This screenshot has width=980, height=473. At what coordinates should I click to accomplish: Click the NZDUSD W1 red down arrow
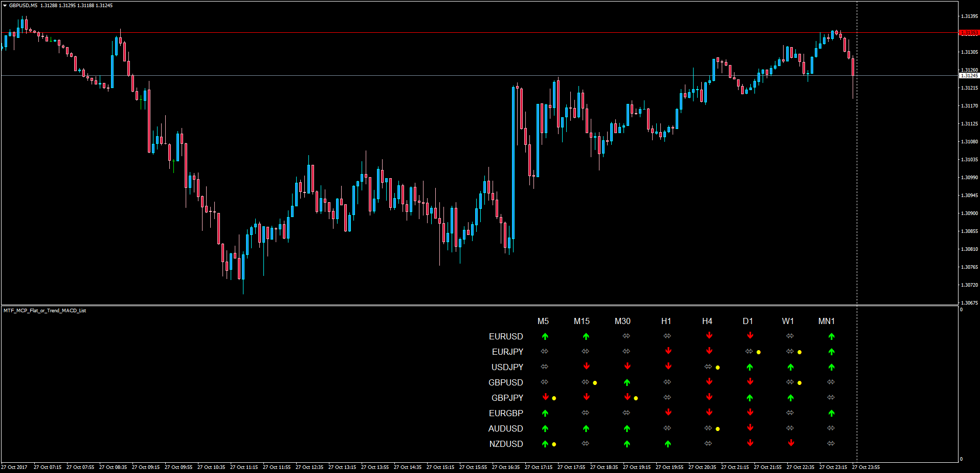click(x=791, y=443)
